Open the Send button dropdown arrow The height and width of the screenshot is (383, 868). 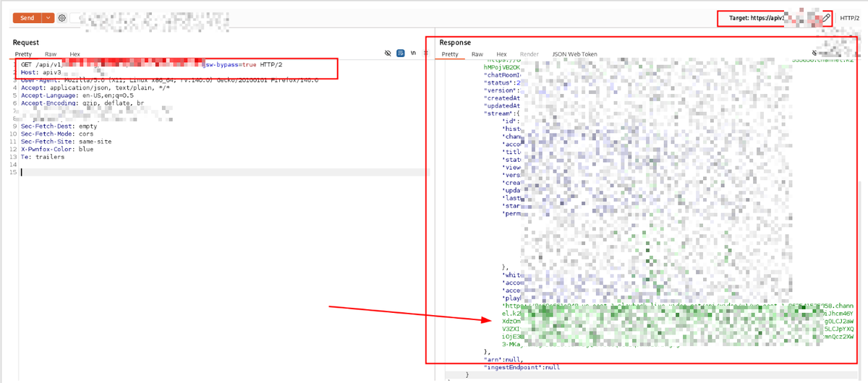48,17
